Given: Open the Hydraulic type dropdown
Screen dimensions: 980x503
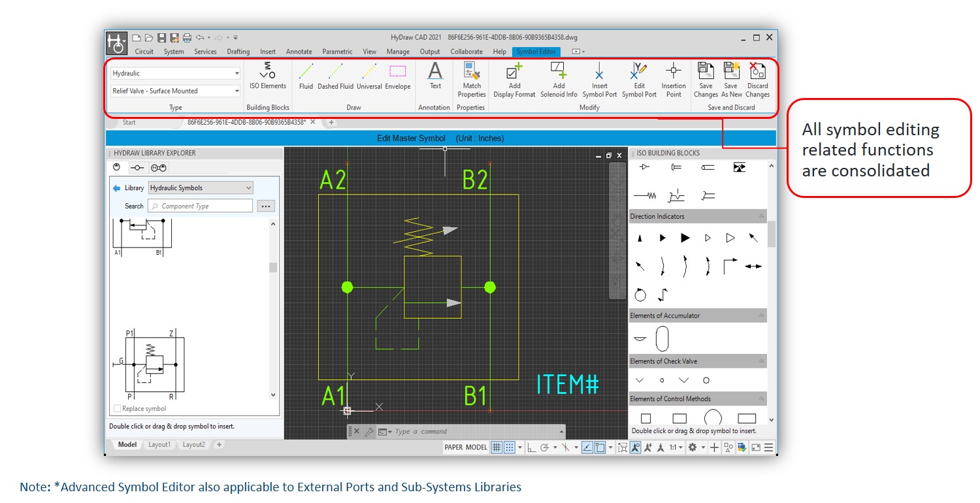Looking at the screenshot, I should (x=175, y=73).
